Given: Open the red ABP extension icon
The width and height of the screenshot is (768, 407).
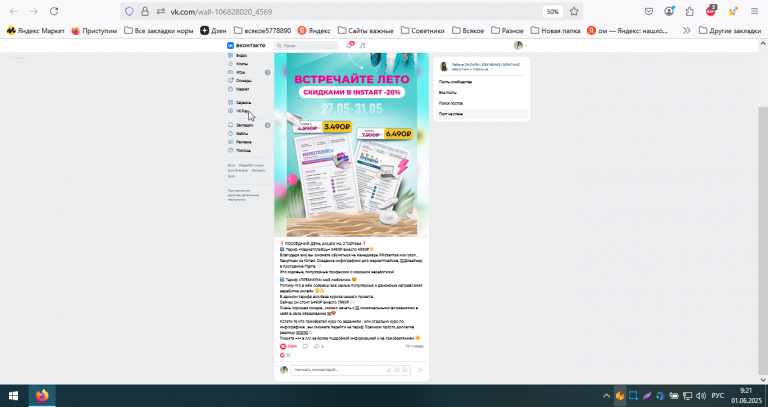Looking at the screenshot, I should [x=711, y=11].
